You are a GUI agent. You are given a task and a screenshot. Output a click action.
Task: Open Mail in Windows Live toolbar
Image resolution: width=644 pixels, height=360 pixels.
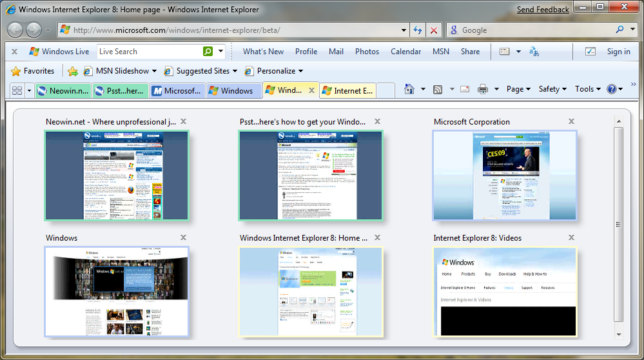pos(336,52)
